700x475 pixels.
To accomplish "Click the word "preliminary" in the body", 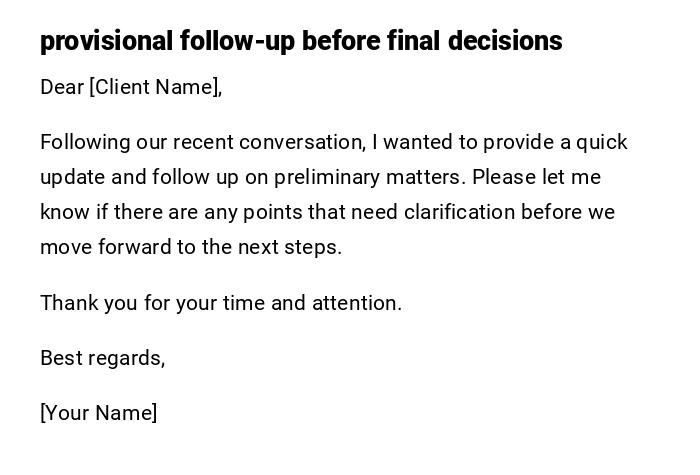I will pyautogui.click(x=328, y=177).
